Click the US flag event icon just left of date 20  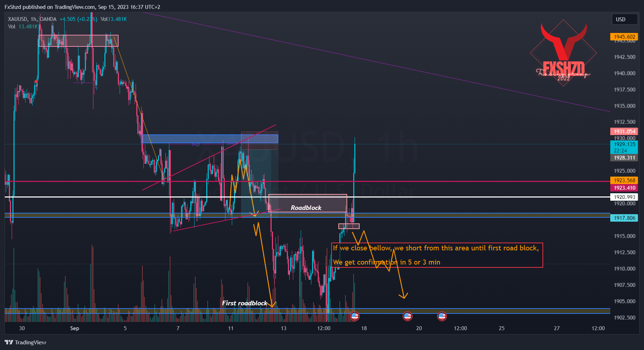pyautogui.click(x=408, y=316)
